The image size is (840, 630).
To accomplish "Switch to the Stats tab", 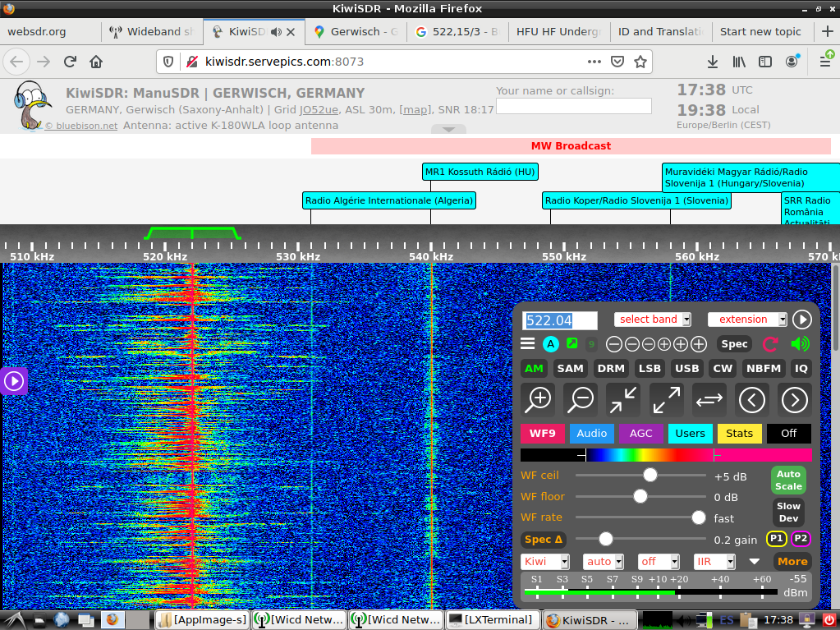I will 739,434.
